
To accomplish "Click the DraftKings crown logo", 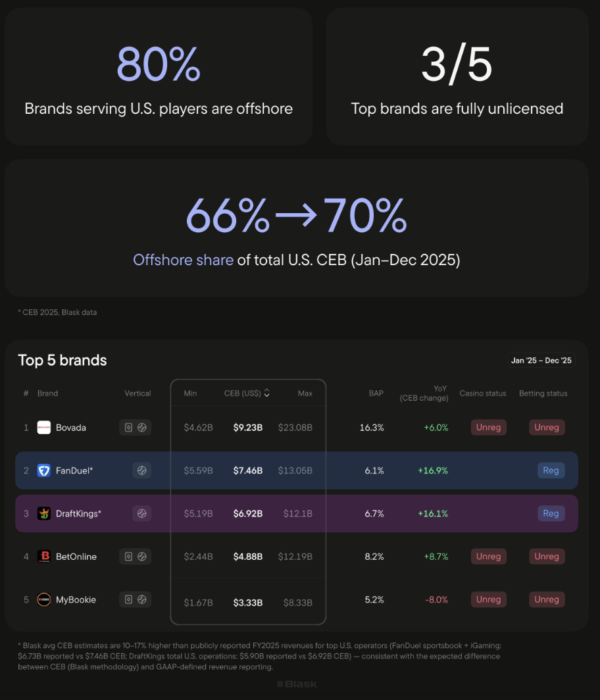I will (x=44, y=514).
